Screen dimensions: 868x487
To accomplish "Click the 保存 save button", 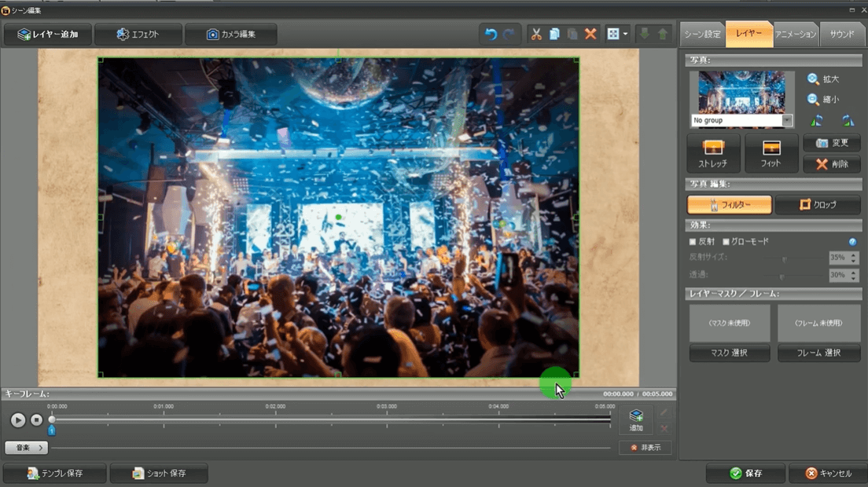I will [x=745, y=474].
